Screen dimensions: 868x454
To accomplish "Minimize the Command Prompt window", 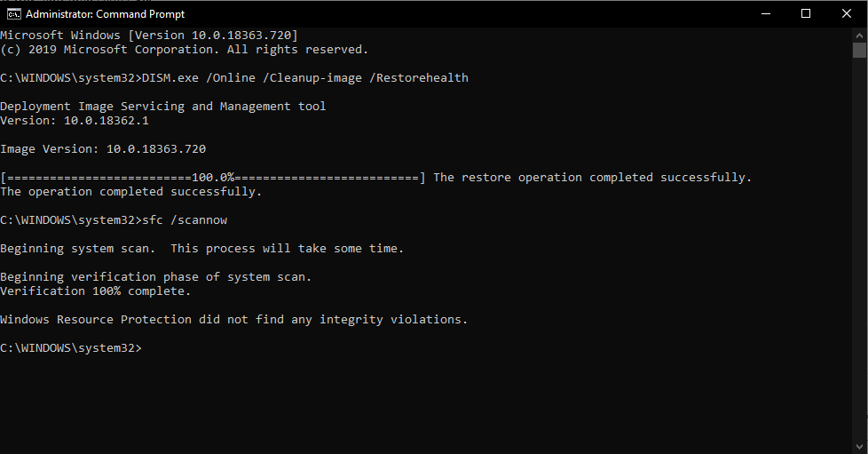I will click(766, 14).
